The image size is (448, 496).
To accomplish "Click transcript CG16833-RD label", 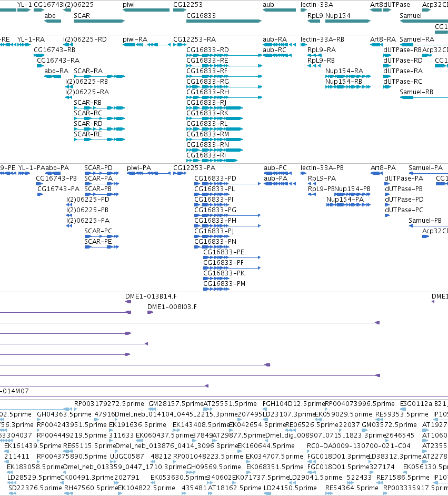I will [207, 50].
